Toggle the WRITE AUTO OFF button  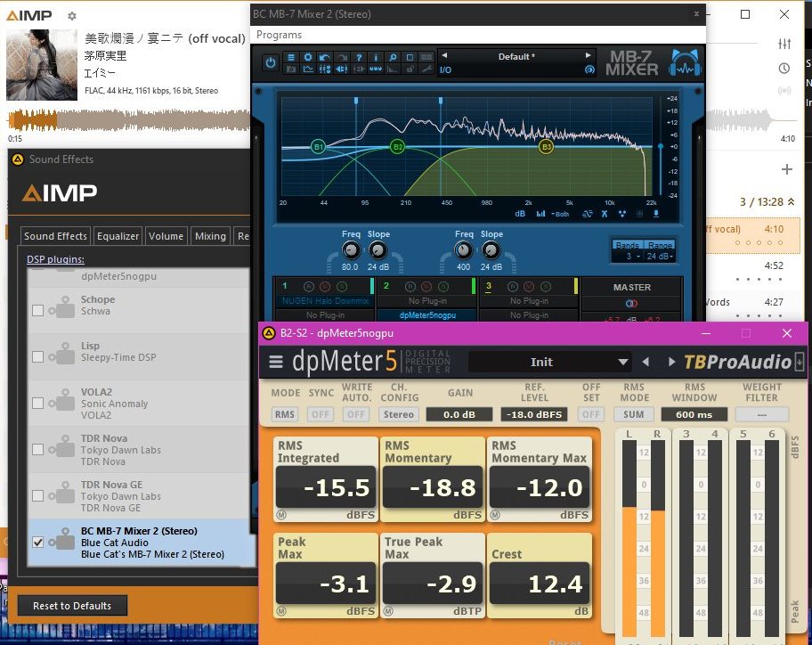(x=356, y=414)
